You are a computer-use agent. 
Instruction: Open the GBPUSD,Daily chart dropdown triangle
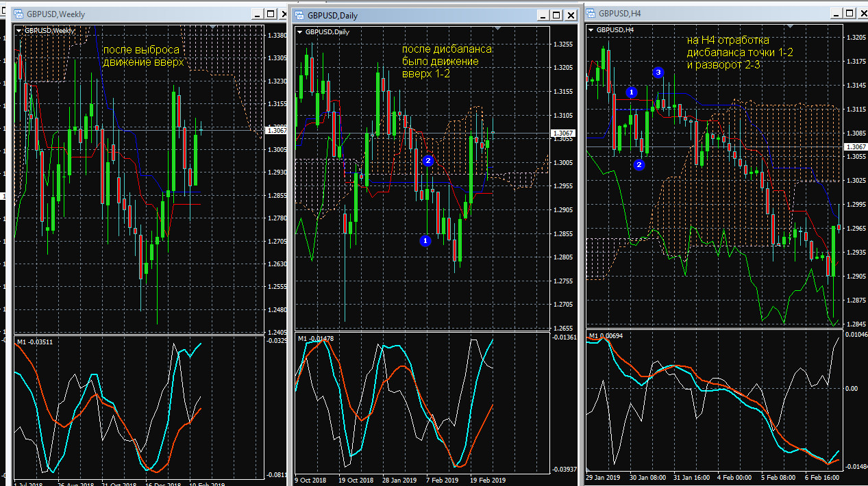(300, 31)
